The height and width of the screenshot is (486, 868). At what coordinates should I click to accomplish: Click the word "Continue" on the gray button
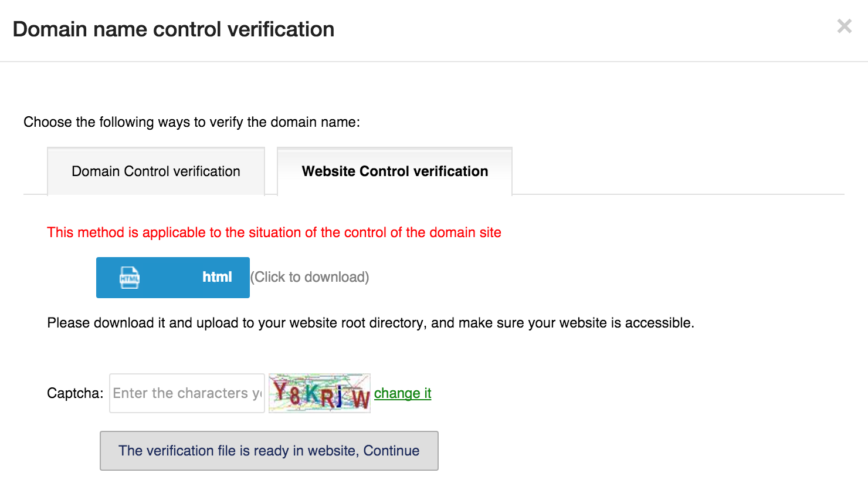pyautogui.click(x=391, y=451)
